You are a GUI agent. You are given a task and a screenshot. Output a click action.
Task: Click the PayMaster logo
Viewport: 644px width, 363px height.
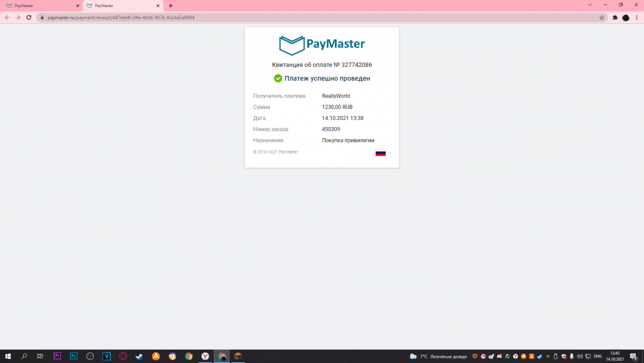tap(321, 44)
